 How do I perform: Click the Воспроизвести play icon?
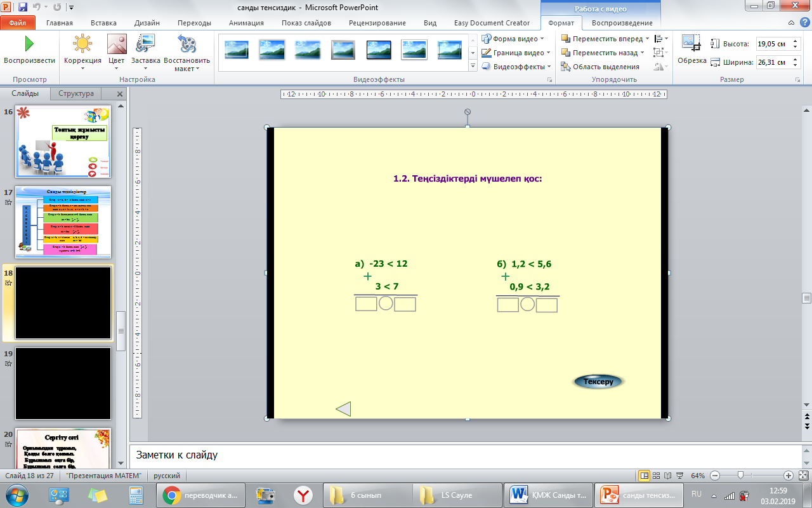tap(29, 44)
